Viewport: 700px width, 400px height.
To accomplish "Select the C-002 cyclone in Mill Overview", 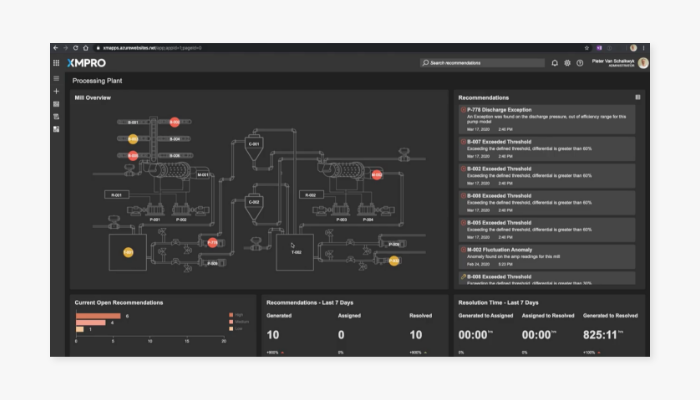I will 254,205.
